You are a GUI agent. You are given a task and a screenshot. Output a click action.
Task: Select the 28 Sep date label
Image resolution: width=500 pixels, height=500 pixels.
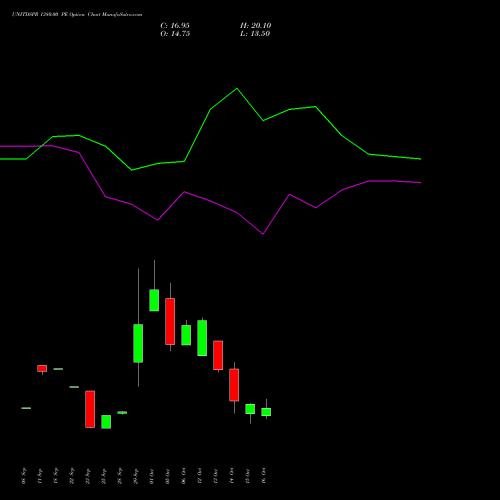point(120,476)
